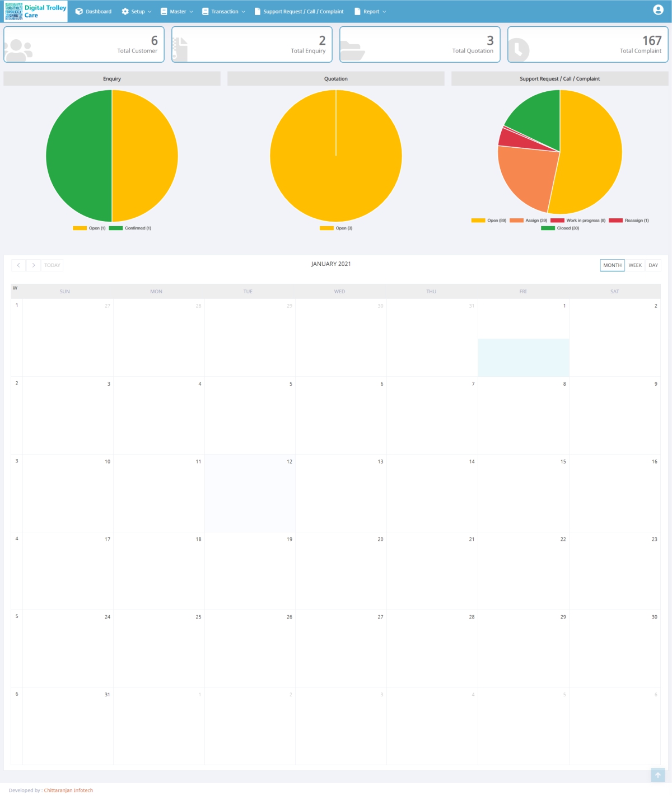Toggle complaint legend Assign (39) swatch

tap(516, 221)
